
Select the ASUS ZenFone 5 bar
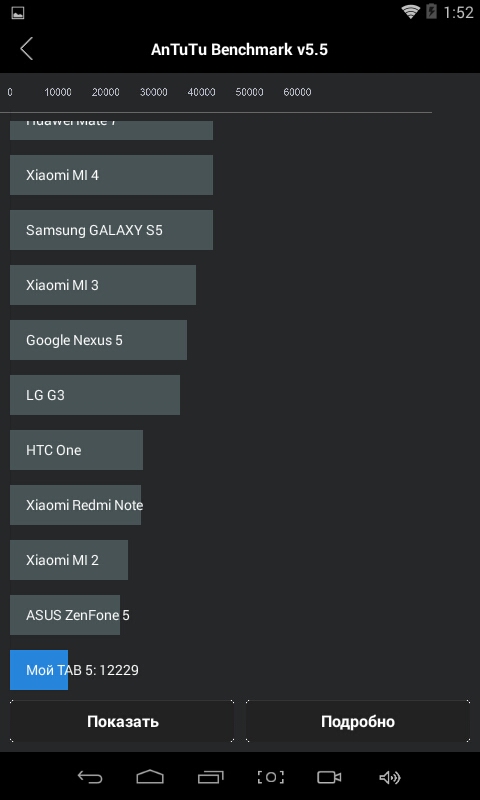pyautogui.click(x=65, y=615)
